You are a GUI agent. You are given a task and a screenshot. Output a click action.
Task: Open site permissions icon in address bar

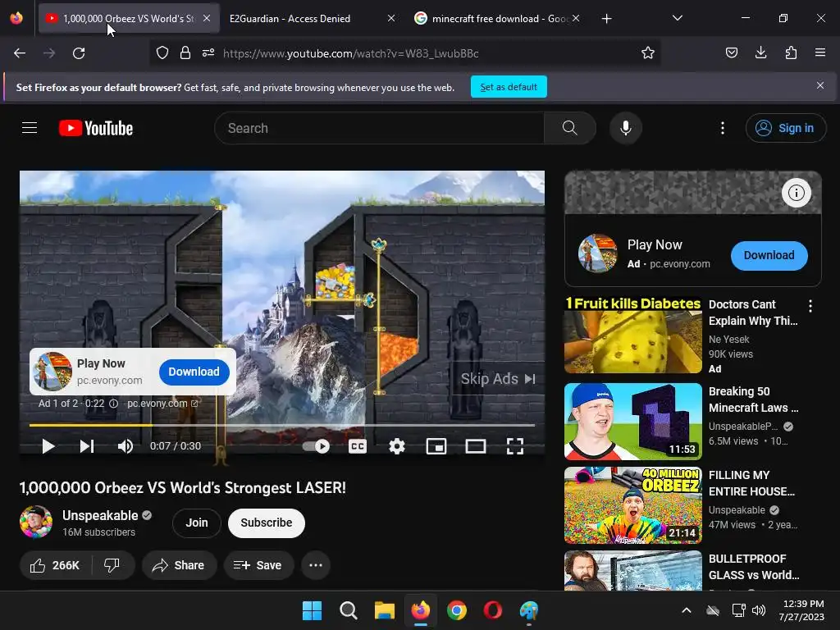click(208, 53)
